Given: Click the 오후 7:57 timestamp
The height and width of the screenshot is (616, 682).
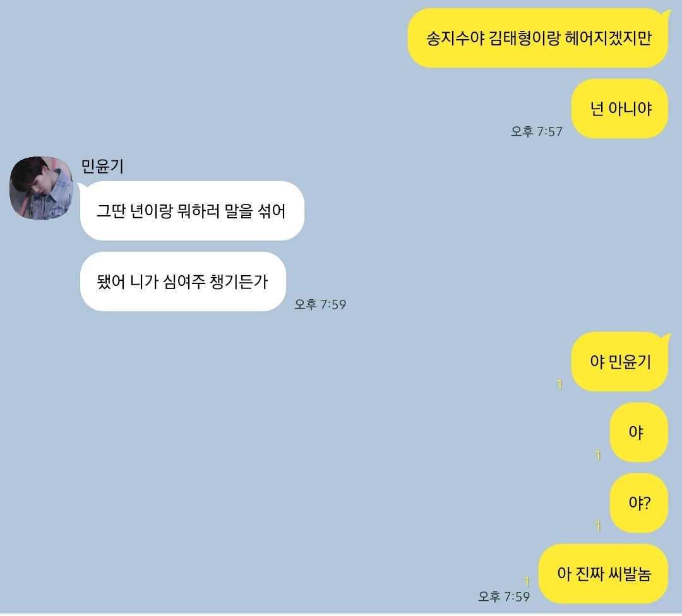Looking at the screenshot, I should 537,131.
